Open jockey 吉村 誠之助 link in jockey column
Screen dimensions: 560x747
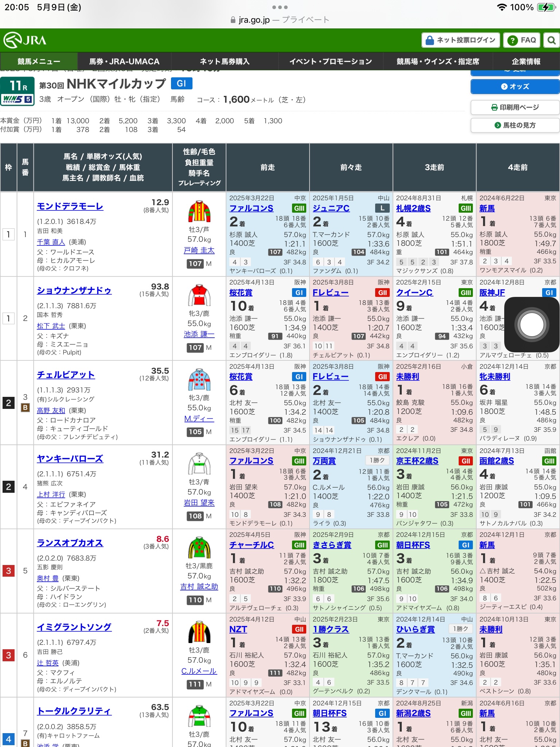pyautogui.click(x=199, y=587)
